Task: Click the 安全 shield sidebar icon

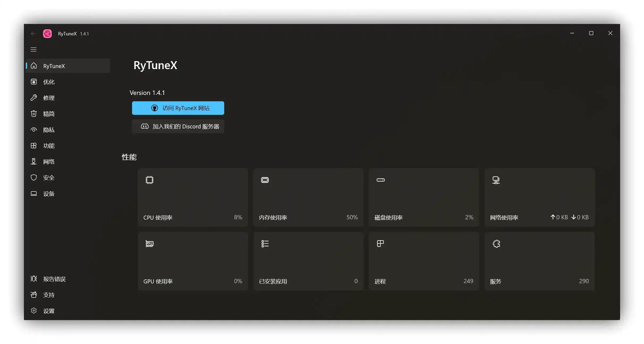Action: (x=34, y=177)
